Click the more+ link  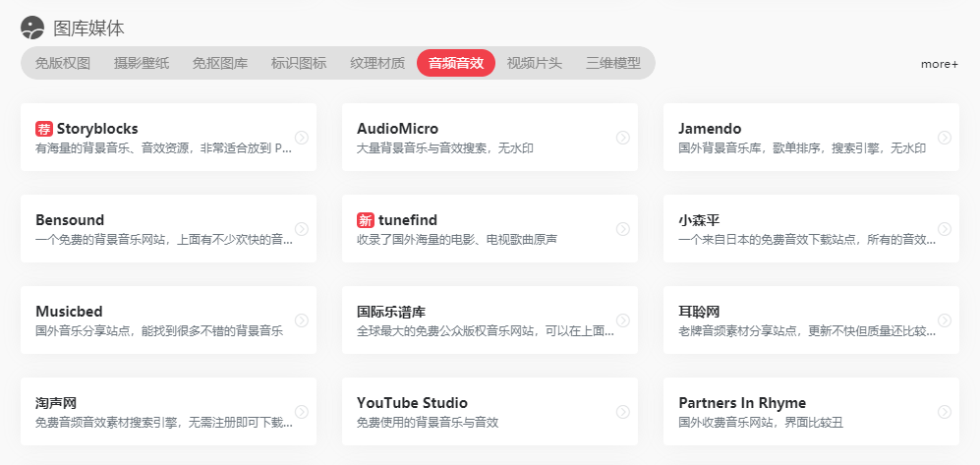[x=940, y=64]
